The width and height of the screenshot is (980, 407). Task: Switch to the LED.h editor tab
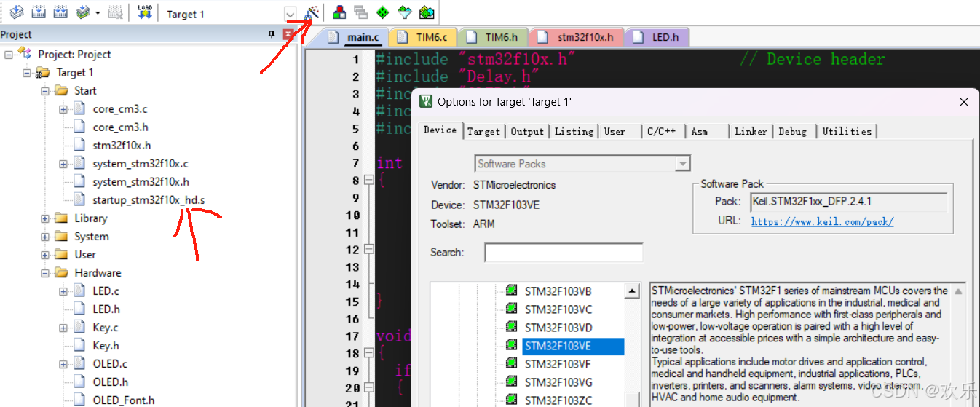point(656,37)
